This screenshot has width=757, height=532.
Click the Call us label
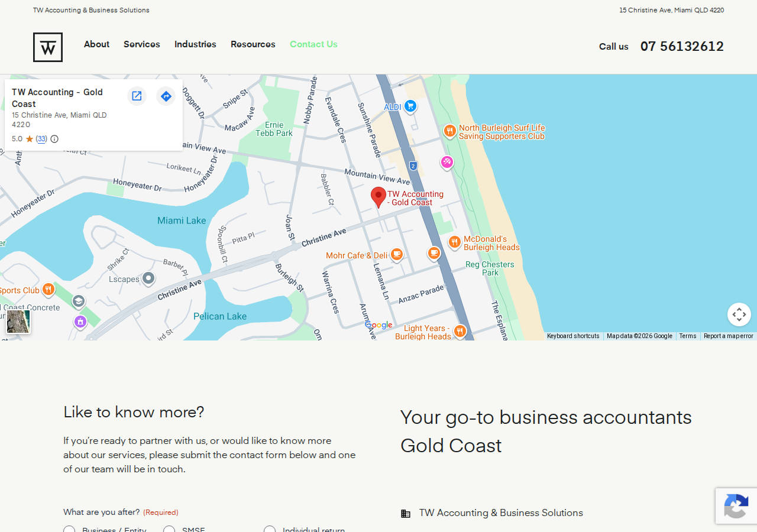tap(614, 46)
